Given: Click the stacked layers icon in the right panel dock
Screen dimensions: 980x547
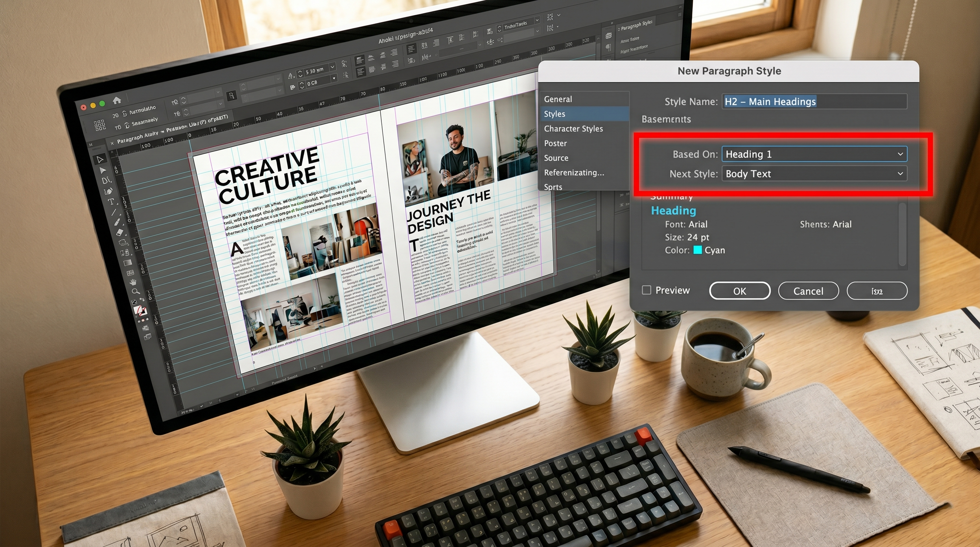Looking at the screenshot, I should 608,35.
